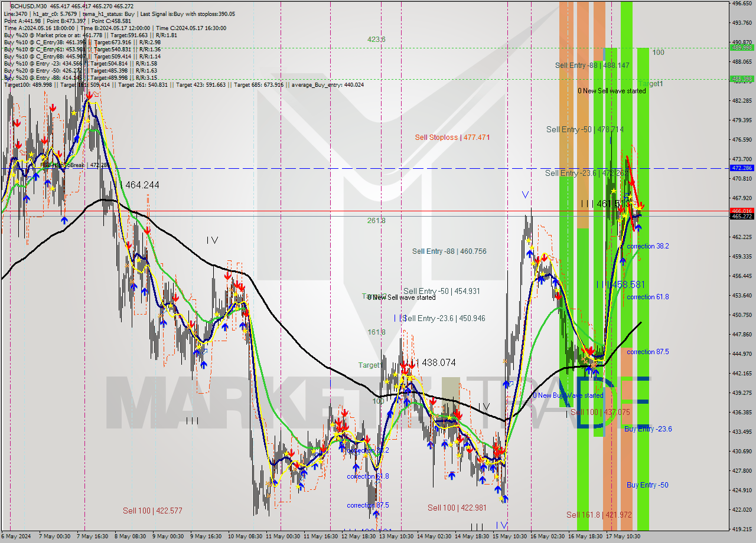Viewport: 756px width, 543px height.
Task: Click the 15 May 10:30 time label
Action: click(x=510, y=537)
